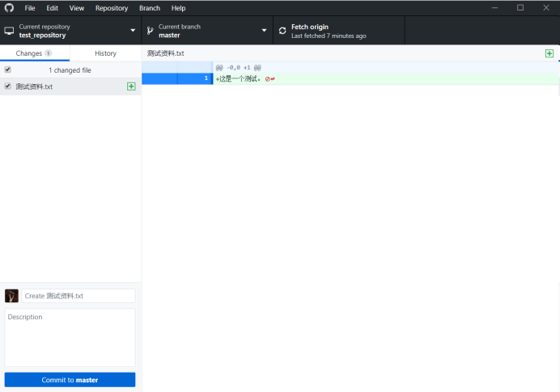Click the red no-newline warning icon in diff
560x392 pixels.
point(270,79)
